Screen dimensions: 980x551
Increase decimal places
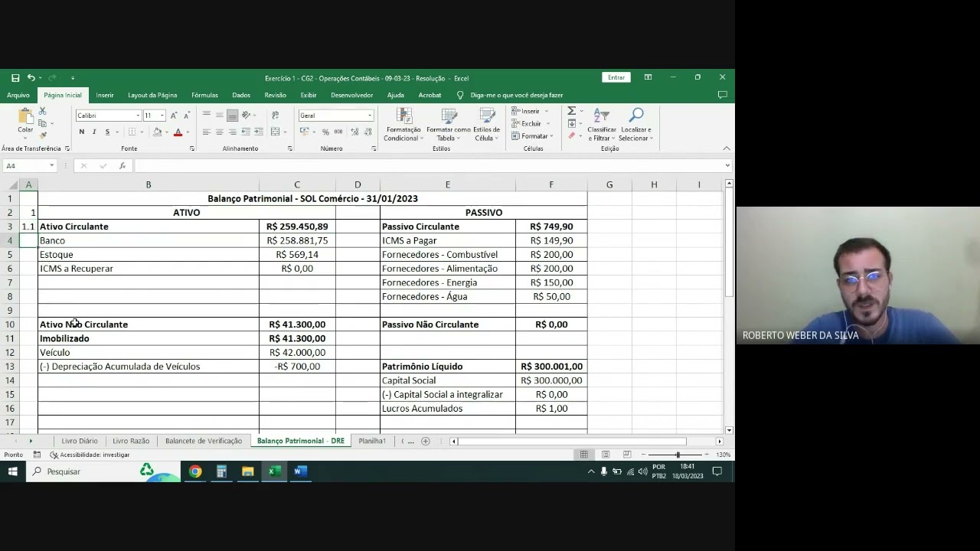click(x=354, y=132)
